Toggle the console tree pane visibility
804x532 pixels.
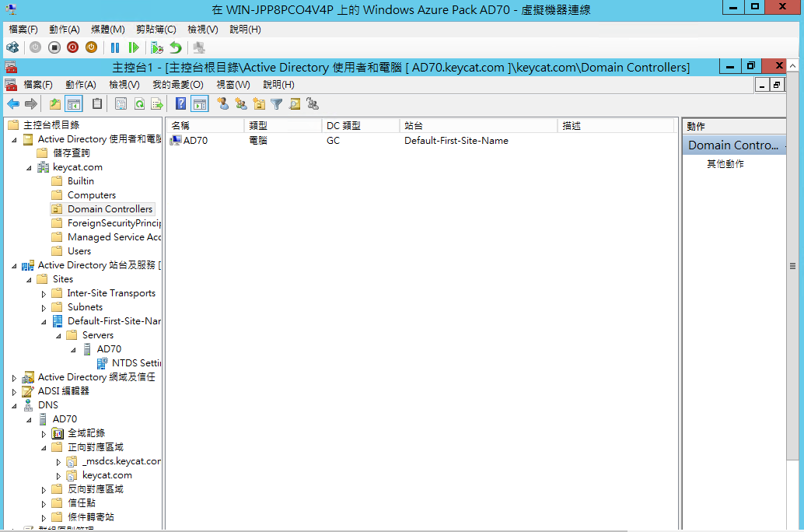point(74,104)
